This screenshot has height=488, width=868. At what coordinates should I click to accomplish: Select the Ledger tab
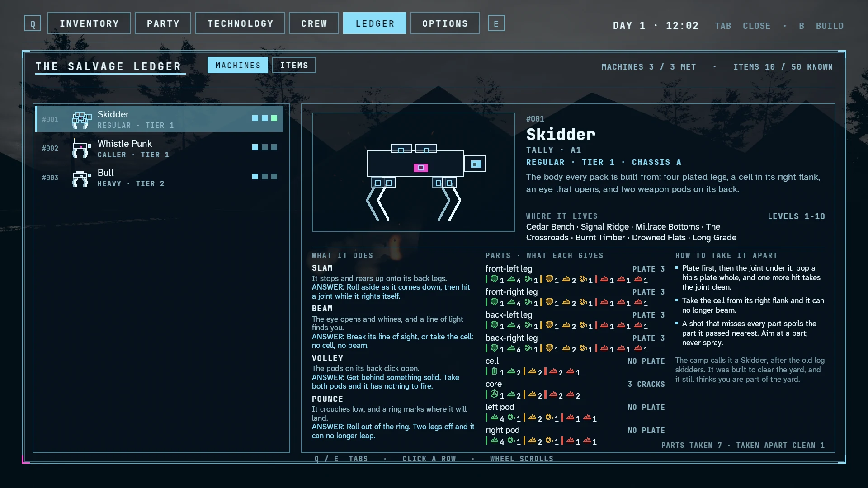[x=375, y=23]
